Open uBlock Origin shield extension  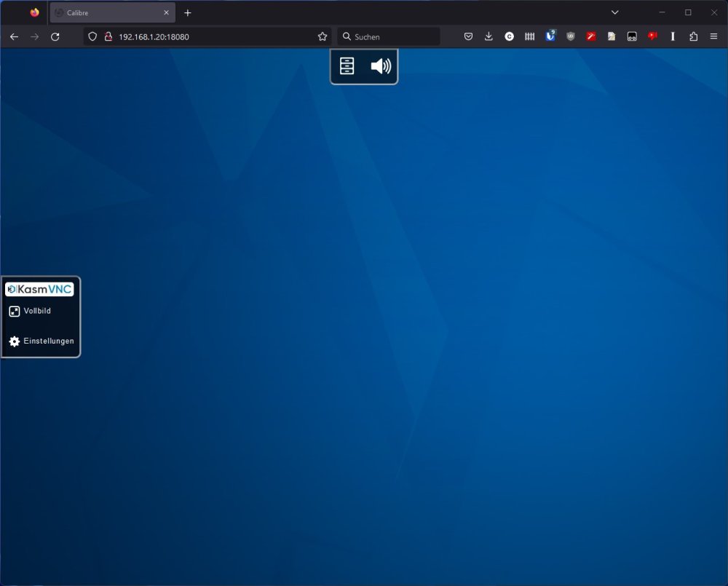(x=571, y=36)
